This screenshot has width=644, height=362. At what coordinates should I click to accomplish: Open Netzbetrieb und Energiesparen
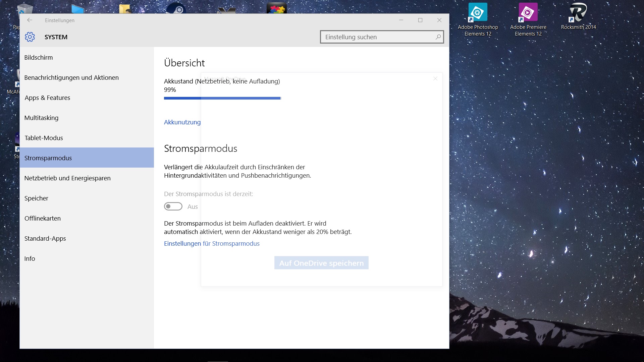[x=67, y=178]
